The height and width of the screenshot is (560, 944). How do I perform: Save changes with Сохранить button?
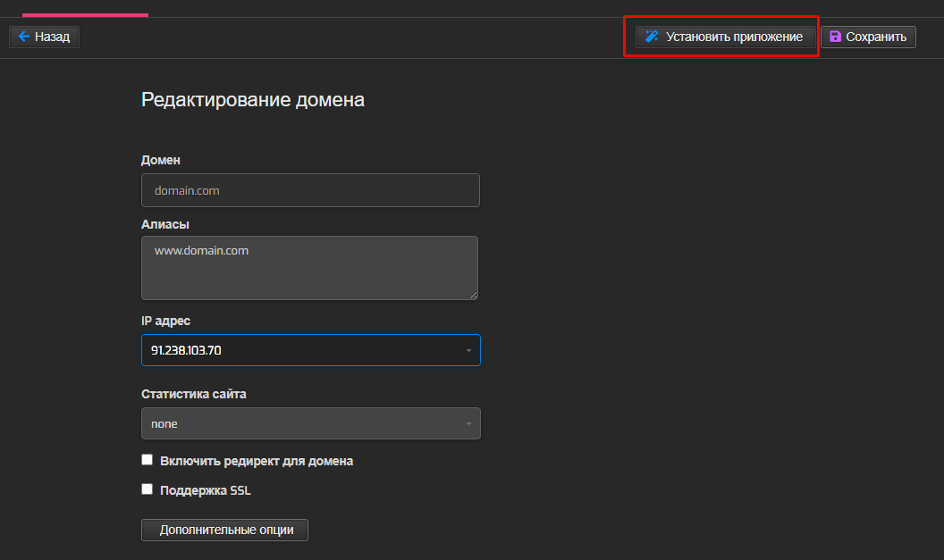pos(868,37)
